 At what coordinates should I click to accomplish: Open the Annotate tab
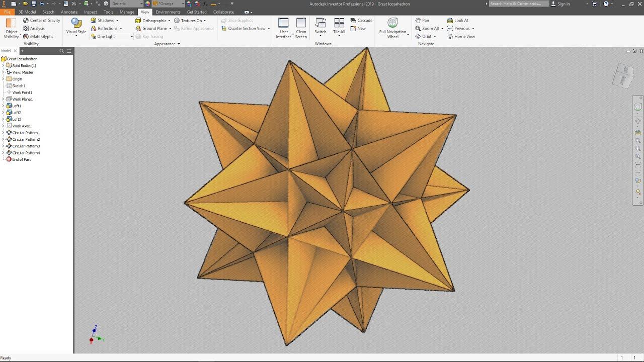pyautogui.click(x=69, y=12)
